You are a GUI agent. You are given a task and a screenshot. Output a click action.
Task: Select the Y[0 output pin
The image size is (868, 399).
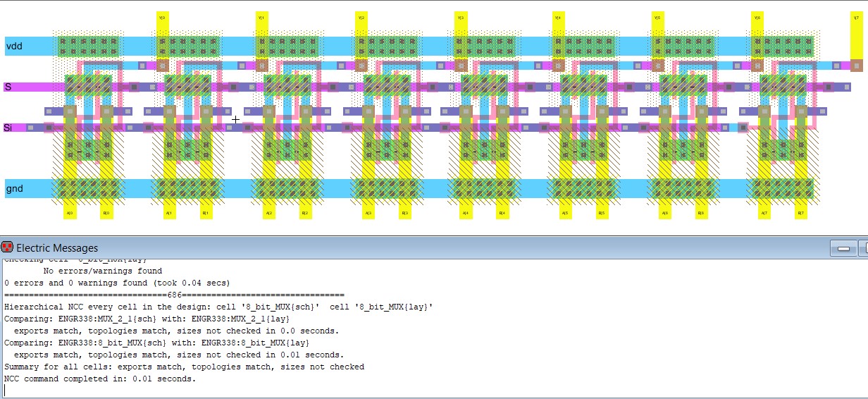pos(162,18)
